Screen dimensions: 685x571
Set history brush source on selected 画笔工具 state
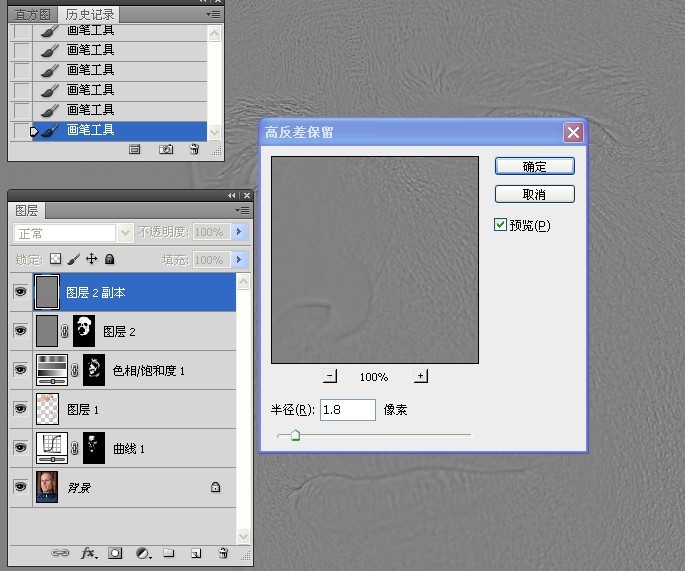pyautogui.click(x=21, y=130)
